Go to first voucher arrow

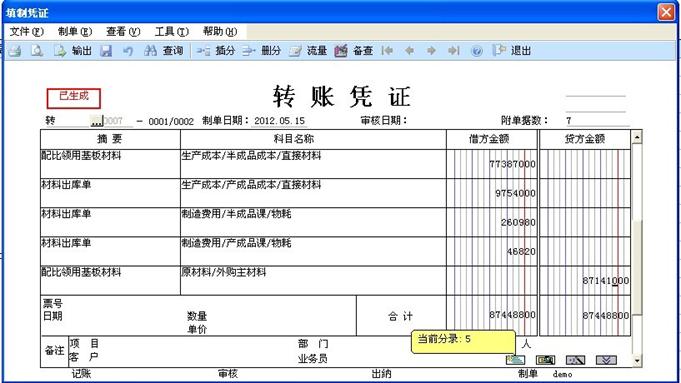pyautogui.click(x=387, y=51)
